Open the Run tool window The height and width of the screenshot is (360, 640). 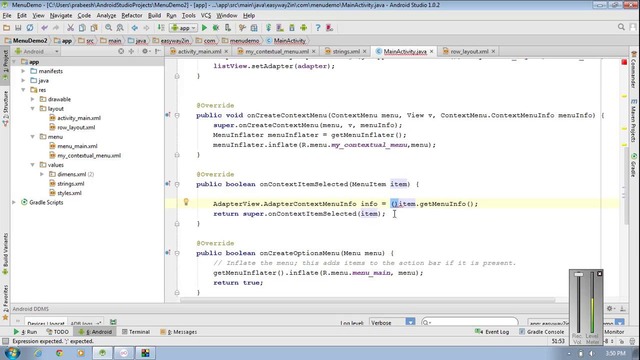pos(25,332)
